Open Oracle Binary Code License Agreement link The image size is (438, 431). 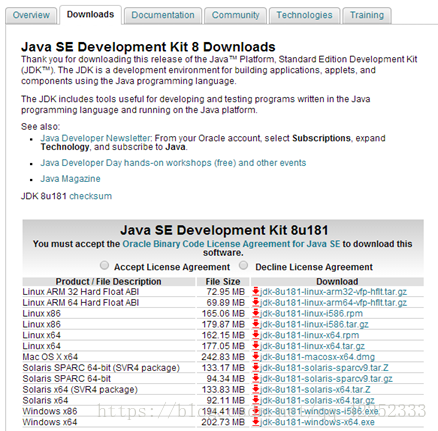(x=231, y=244)
